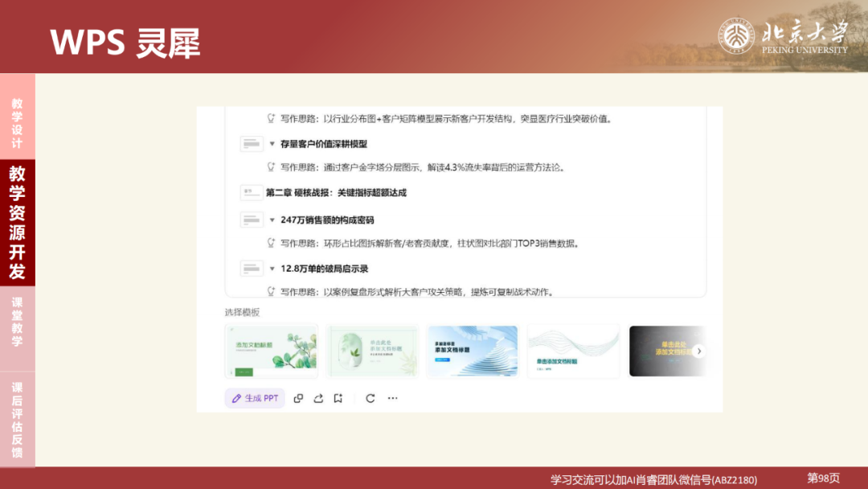Click the share/forward icon in the bottom toolbar
868x489 pixels.
coord(320,397)
